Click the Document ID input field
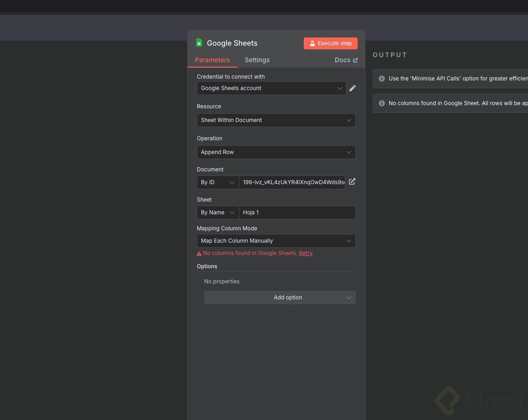528x420 pixels. 292,182
